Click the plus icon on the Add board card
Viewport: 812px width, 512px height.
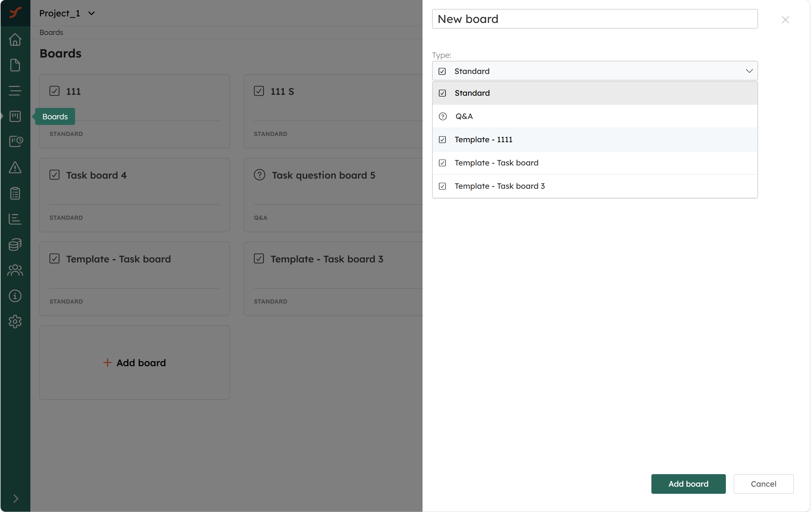(107, 363)
